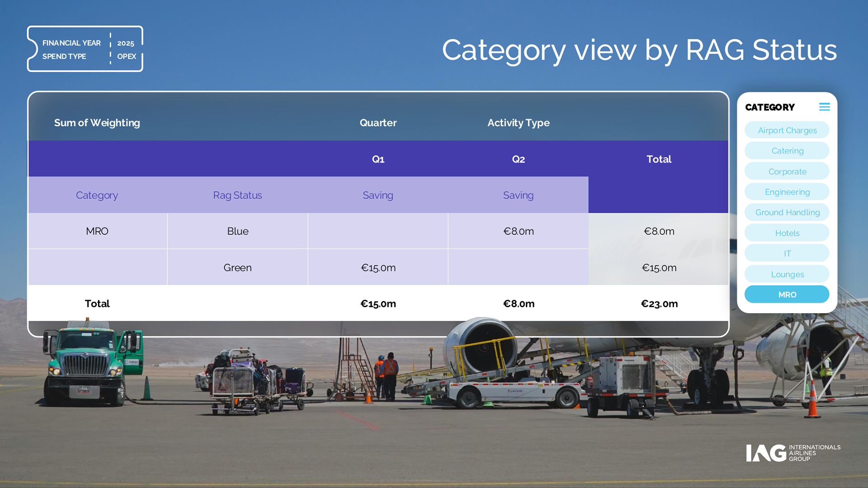This screenshot has width=868, height=488.
Task: Choose the IT category slicer
Action: tap(787, 253)
